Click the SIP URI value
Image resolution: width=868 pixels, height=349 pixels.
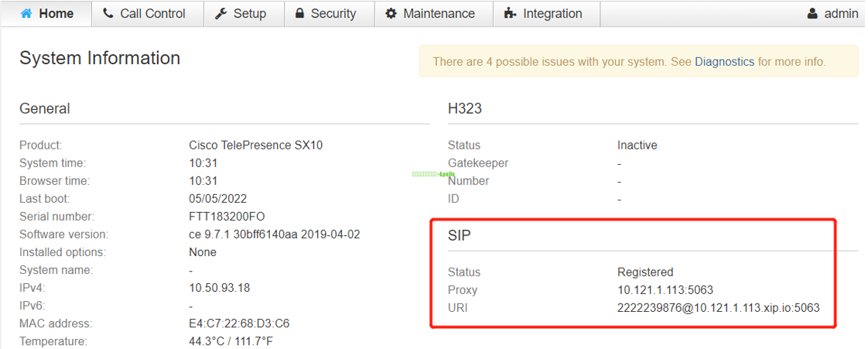click(718, 308)
